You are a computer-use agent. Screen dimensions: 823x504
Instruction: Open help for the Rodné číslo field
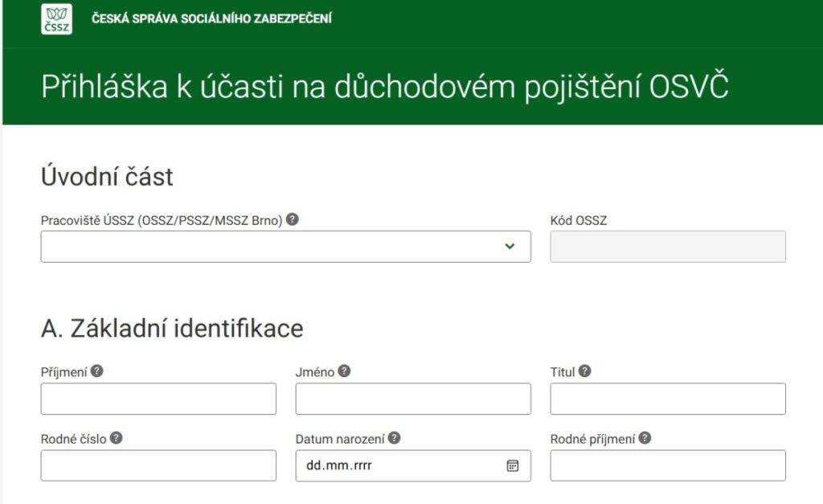[x=118, y=439]
